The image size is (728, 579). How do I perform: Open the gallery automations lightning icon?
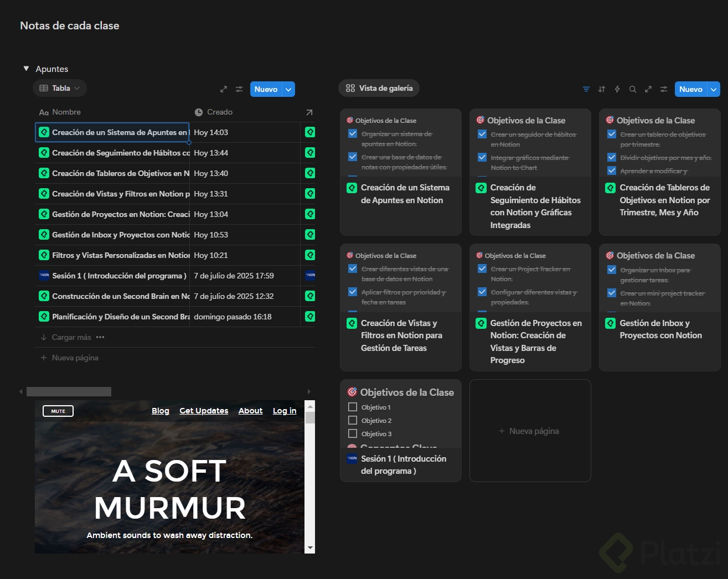[617, 89]
